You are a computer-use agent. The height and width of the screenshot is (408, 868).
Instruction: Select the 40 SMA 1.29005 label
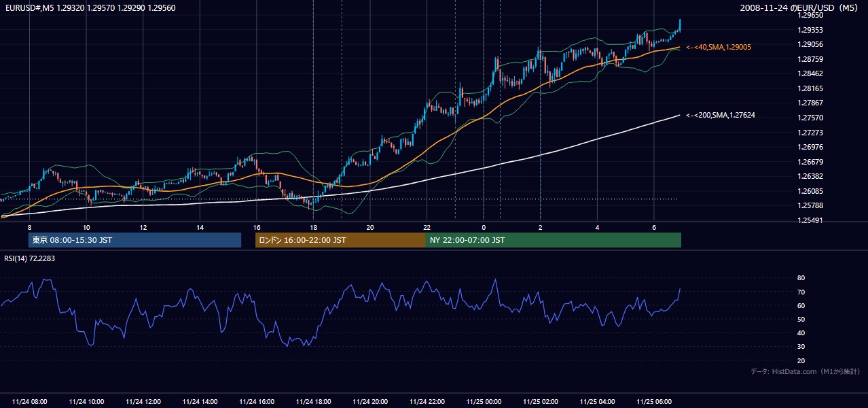pos(719,47)
